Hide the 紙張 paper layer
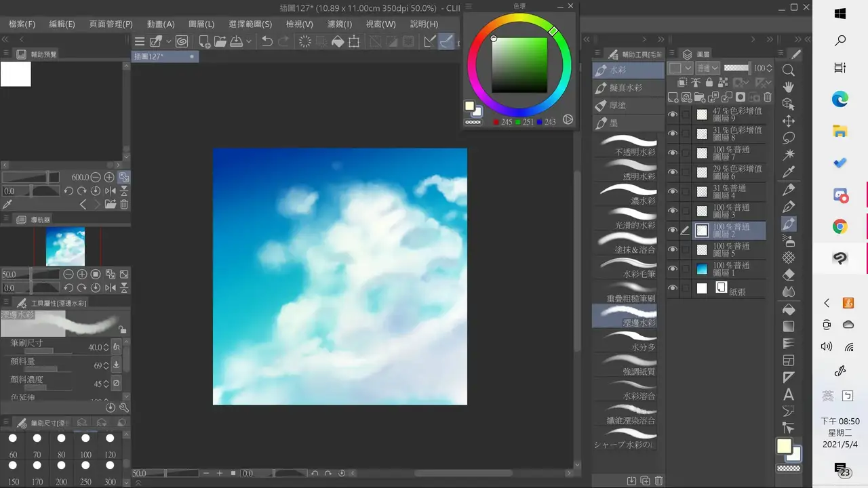 click(673, 288)
